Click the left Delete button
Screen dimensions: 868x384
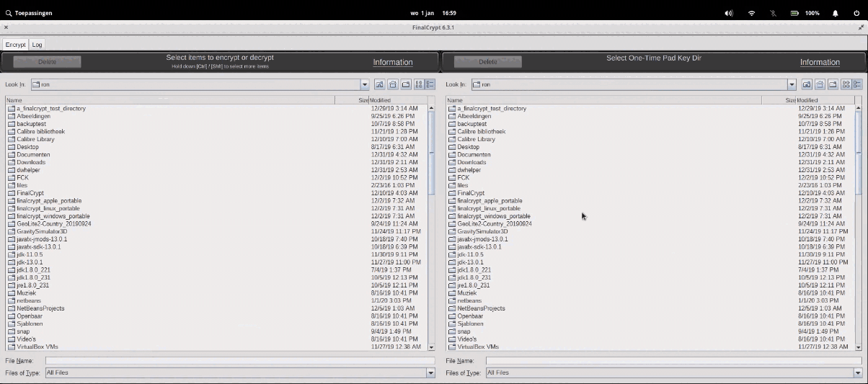(47, 62)
